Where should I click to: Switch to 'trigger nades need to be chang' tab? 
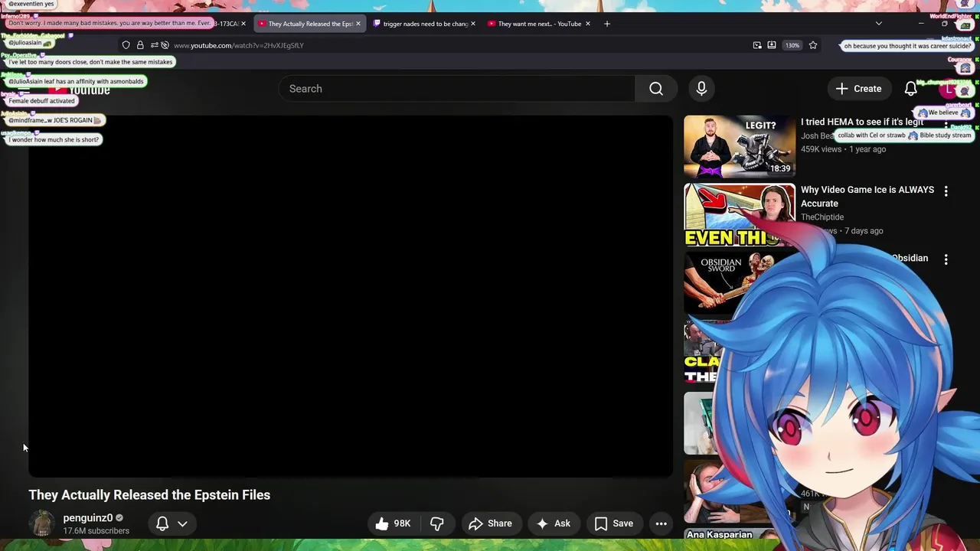pos(425,24)
